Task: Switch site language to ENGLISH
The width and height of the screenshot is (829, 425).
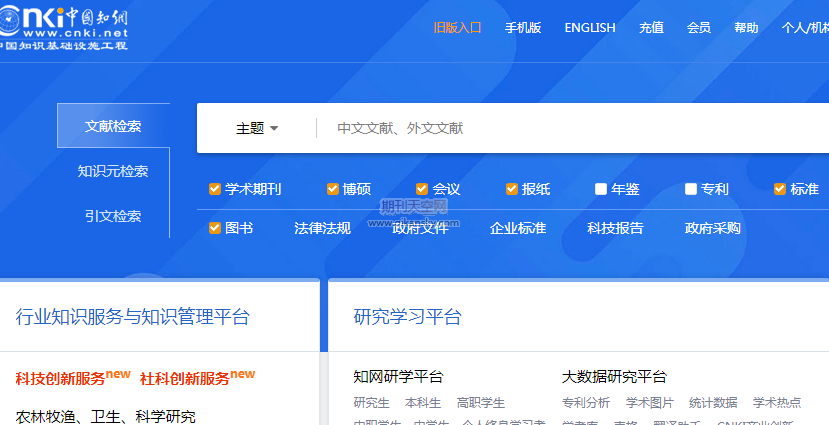Action: (x=590, y=27)
